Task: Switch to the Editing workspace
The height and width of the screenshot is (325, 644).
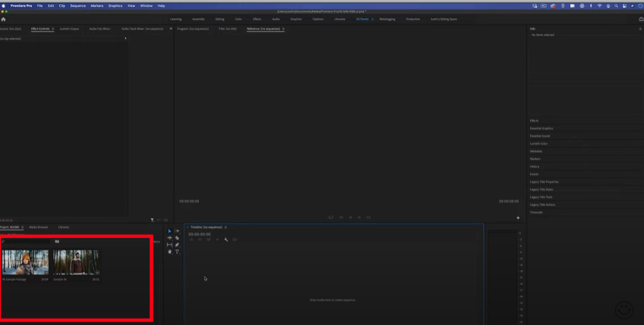Action: (220, 19)
